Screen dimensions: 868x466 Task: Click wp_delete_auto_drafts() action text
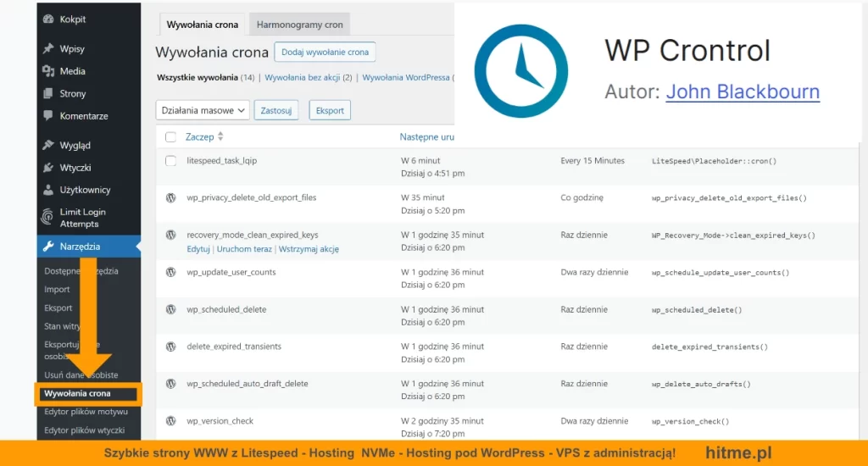click(x=701, y=384)
